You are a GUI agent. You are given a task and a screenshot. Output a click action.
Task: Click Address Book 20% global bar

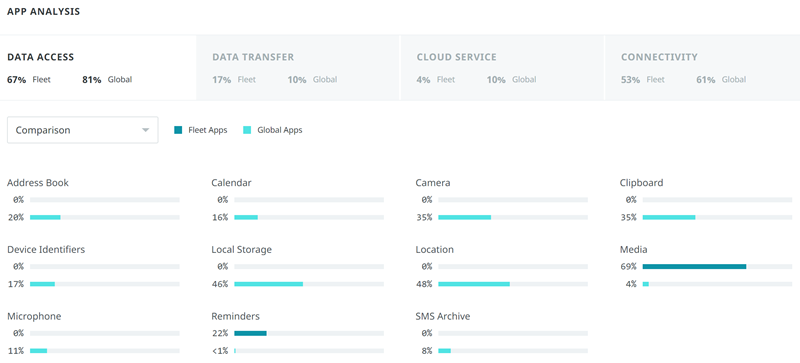pos(45,217)
